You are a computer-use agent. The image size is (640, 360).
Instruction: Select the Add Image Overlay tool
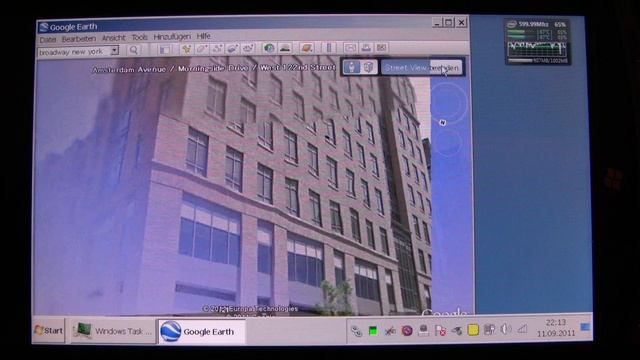point(233,49)
